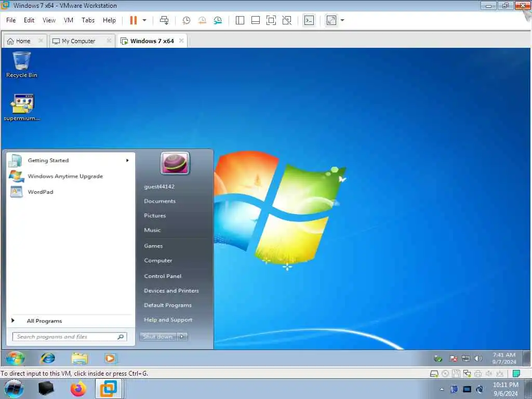Enter full screen mode icon
The width and height of the screenshot is (532, 399).
271,20
